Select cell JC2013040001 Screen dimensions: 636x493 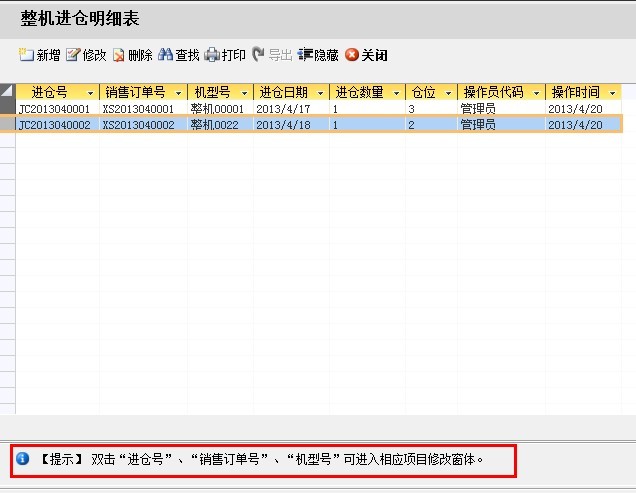[58, 109]
